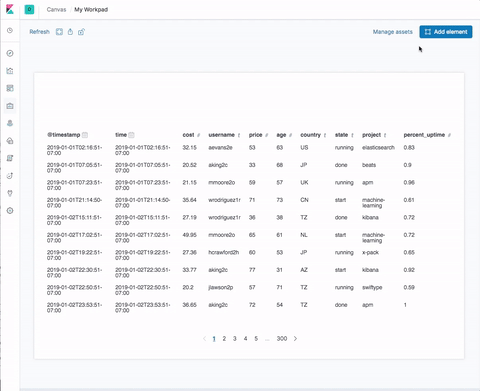The width and height of the screenshot is (480, 391).
Task: Click username cell aevans2e
Action: point(220,147)
